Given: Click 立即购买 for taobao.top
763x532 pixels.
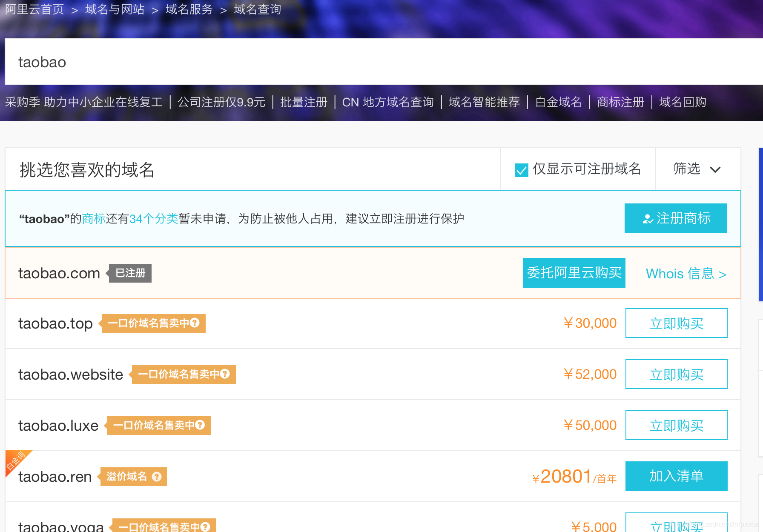Looking at the screenshot, I should [676, 323].
